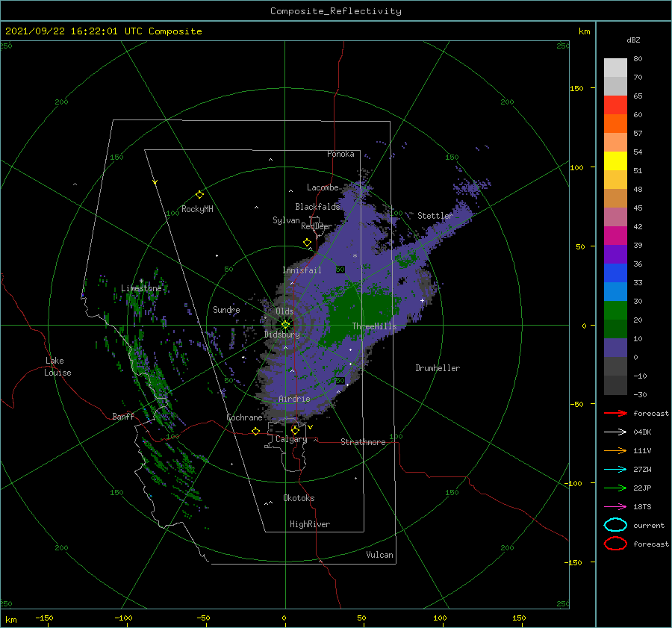Image resolution: width=672 pixels, height=628 pixels.
Task: Click the red 60 dBZ color swatch
Action: tap(615, 105)
